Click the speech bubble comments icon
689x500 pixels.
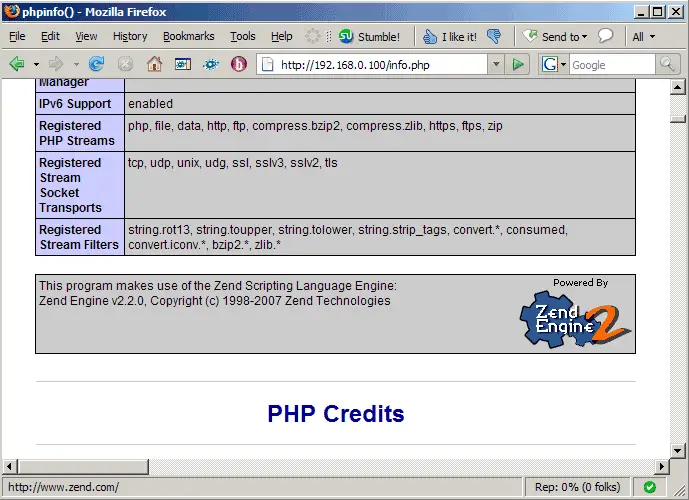606,36
